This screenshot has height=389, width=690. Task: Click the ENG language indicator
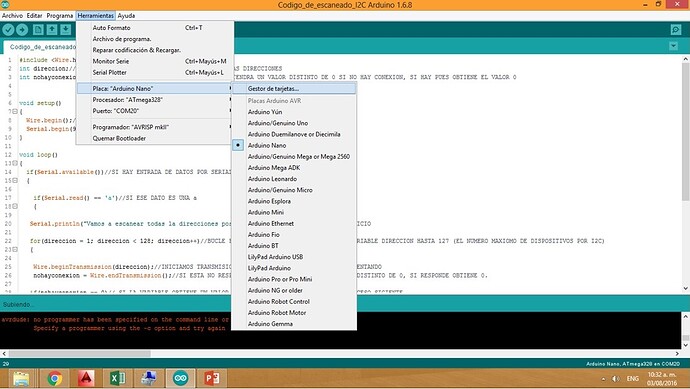point(633,379)
